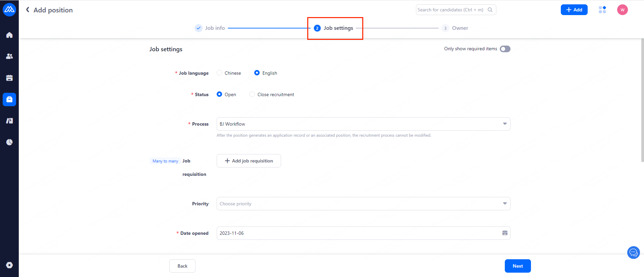Click the search magnifier icon
This screenshot has width=644, height=277.
(x=490, y=10)
